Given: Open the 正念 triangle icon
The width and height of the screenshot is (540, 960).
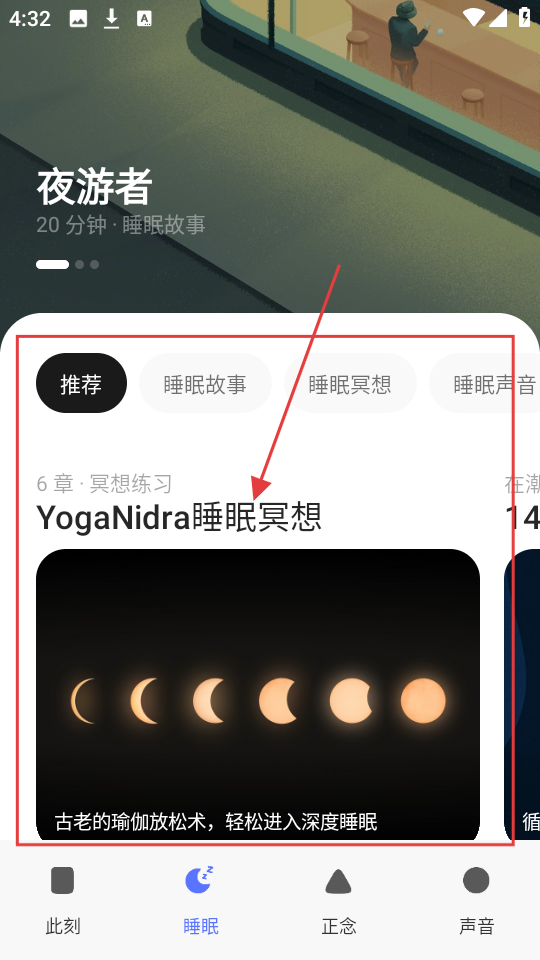Looking at the screenshot, I should (x=339, y=882).
